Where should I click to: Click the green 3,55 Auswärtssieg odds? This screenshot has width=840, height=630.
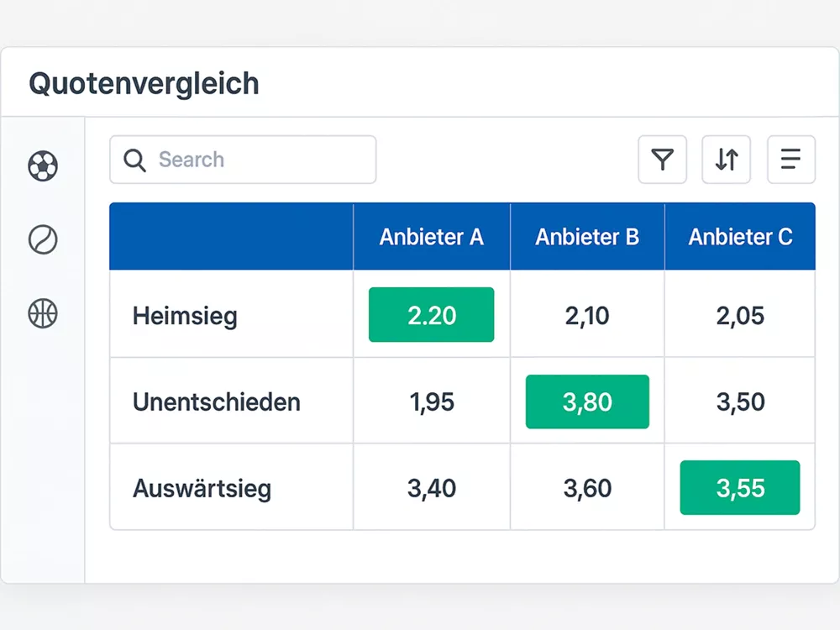click(740, 487)
